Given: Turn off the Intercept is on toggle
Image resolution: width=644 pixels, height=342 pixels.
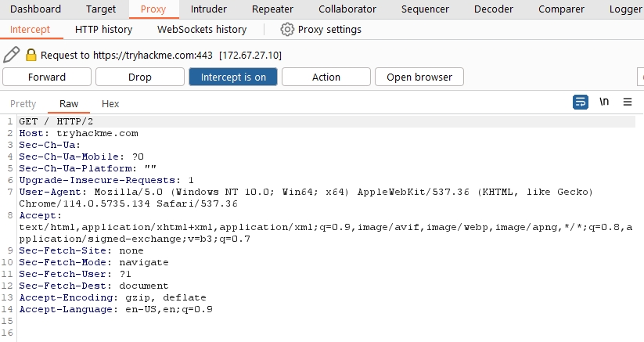Looking at the screenshot, I should tap(233, 77).
